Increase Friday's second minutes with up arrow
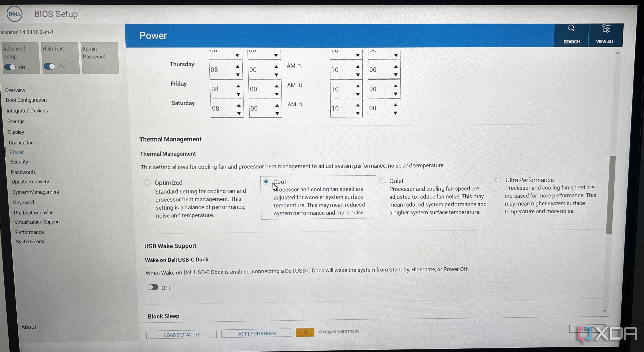The width and height of the screenshot is (644, 352). (396, 86)
